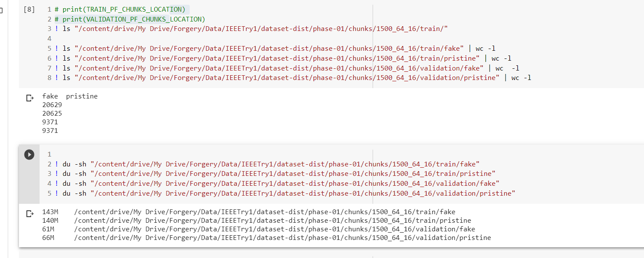Click the ls train/pristine wc -l line
This screenshot has width=644, height=258.
coord(283,58)
